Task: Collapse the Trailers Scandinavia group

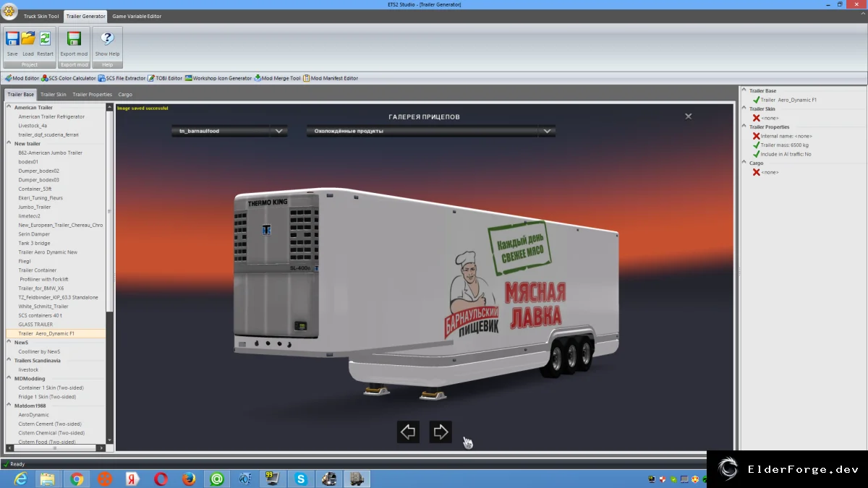Action: [x=9, y=361]
